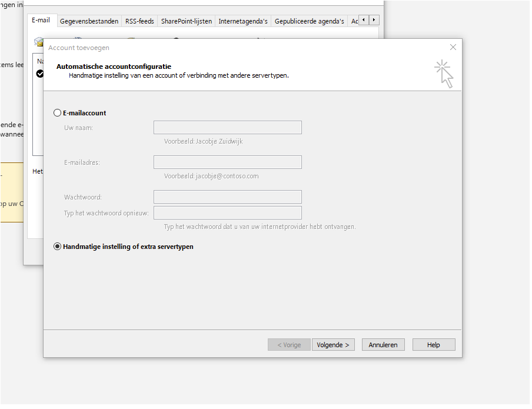Click the Uw naam input field
Viewport: 532px width, 409px height.
[227, 128]
